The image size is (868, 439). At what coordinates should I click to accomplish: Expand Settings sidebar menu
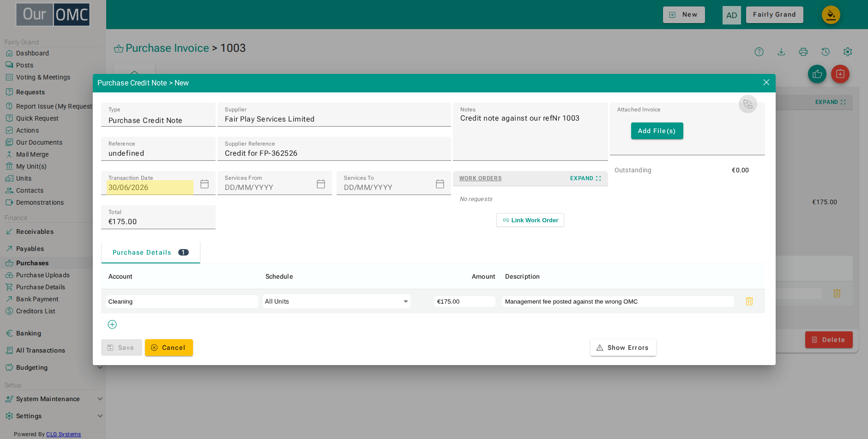point(53,416)
